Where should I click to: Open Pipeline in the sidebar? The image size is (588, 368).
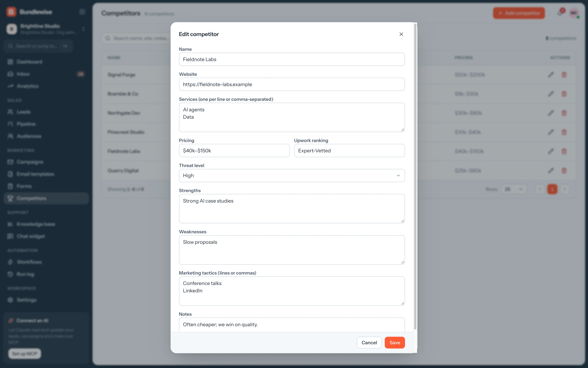coord(46,124)
